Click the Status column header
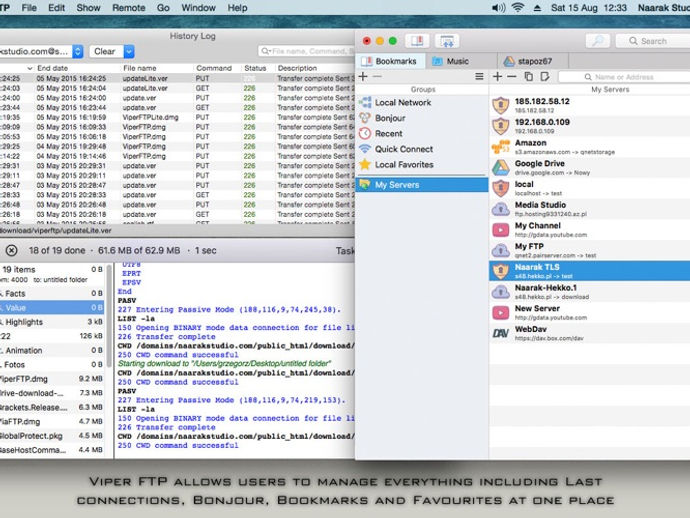This screenshot has width=690, height=518. (255, 68)
